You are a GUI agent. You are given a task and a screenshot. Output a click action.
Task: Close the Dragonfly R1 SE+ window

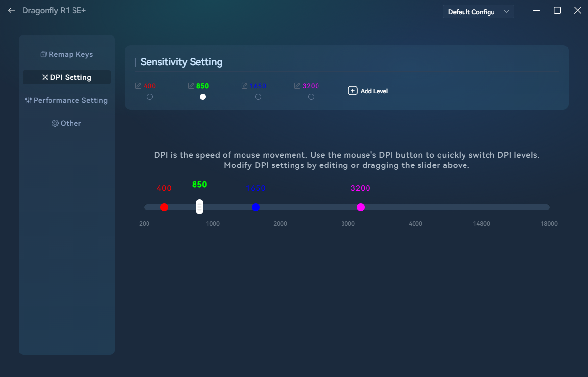click(578, 10)
